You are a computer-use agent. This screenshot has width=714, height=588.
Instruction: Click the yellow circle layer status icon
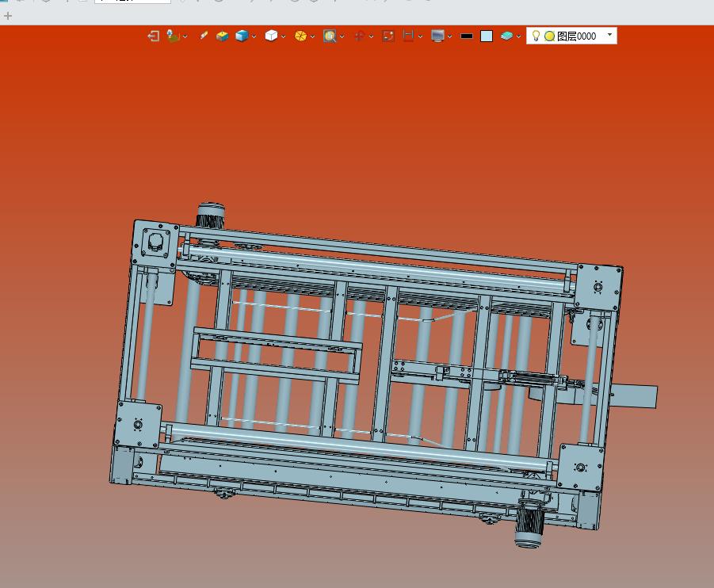[550, 36]
